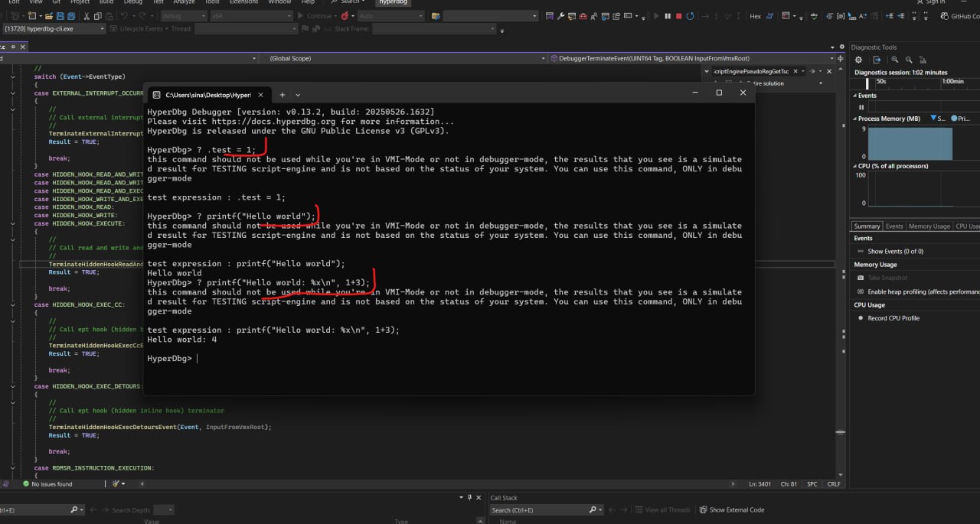Toggle CRLF line ending indicator
Viewport: 980px width, 524px height.
tap(834, 484)
